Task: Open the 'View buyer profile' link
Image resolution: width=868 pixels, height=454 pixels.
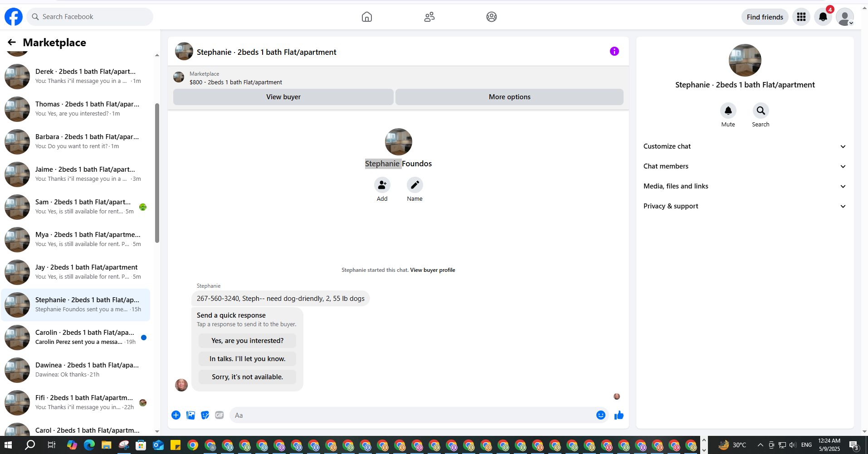Action: click(433, 270)
